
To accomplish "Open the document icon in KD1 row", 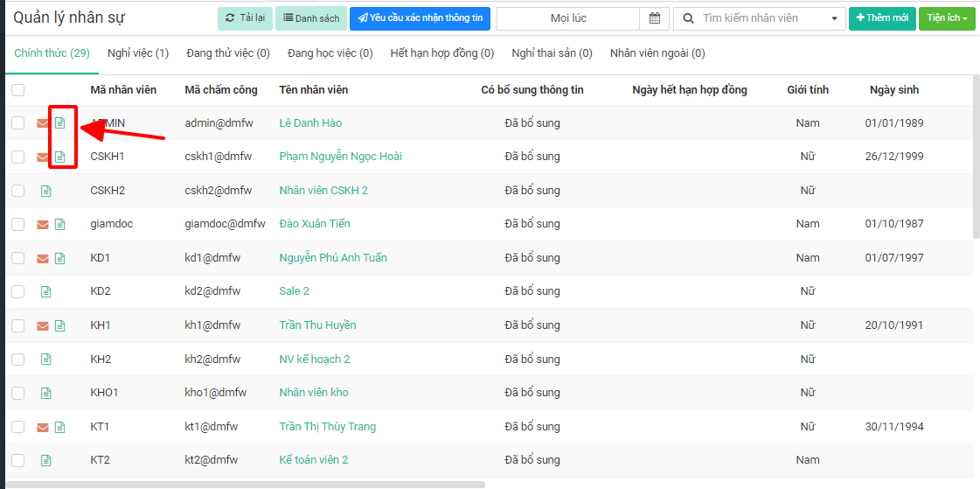I will pos(60,258).
